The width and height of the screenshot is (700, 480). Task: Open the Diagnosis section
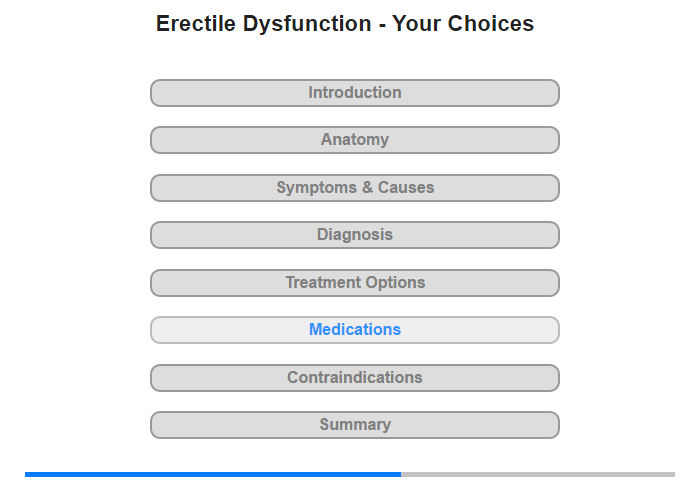(354, 235)
